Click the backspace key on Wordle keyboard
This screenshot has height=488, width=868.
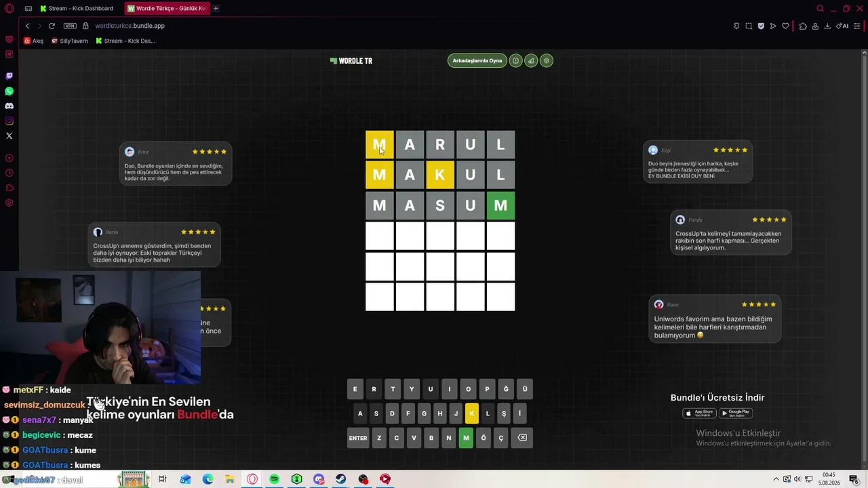[522, 438]
